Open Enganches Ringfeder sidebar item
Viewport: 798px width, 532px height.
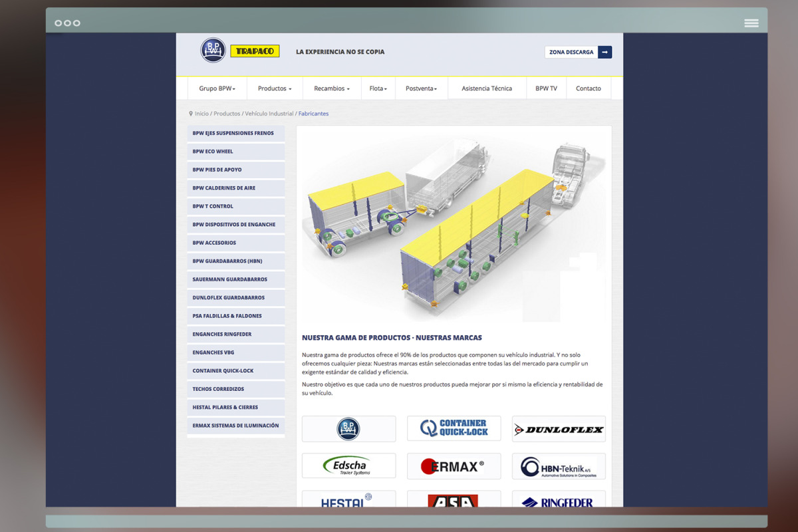(x=236, y=334)
